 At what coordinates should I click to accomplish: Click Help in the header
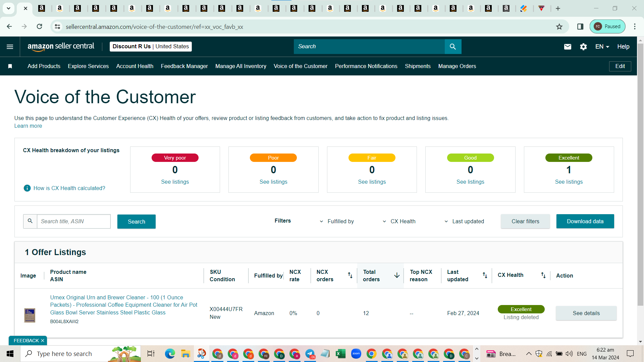pos(623,47)
